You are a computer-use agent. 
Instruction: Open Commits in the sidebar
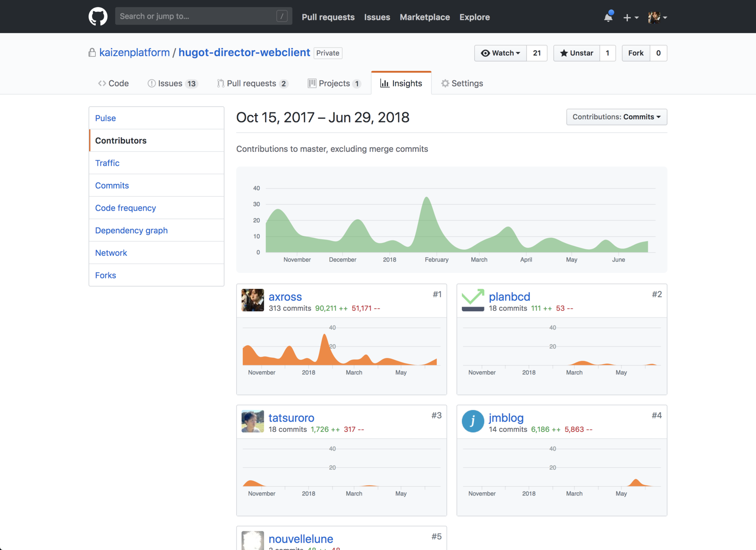coord(156,185)
